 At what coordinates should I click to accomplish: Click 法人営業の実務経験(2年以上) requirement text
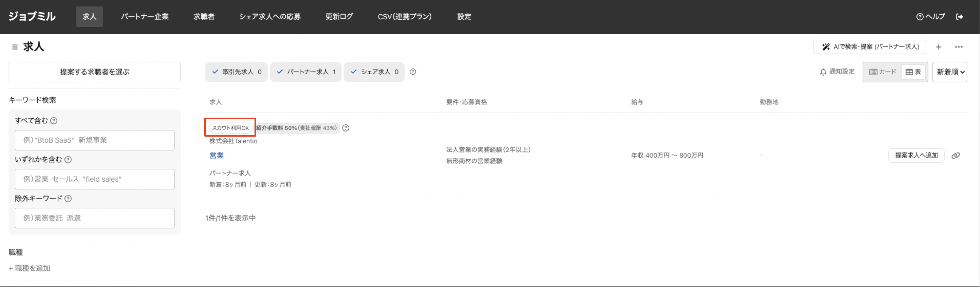tap(488, 150)
